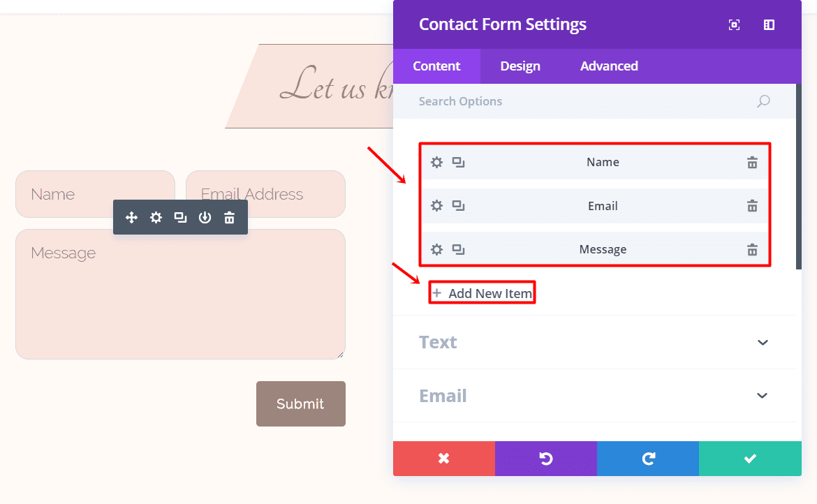
Task: Click the settings panel scrollbar
Action: (x=799, y=176)
